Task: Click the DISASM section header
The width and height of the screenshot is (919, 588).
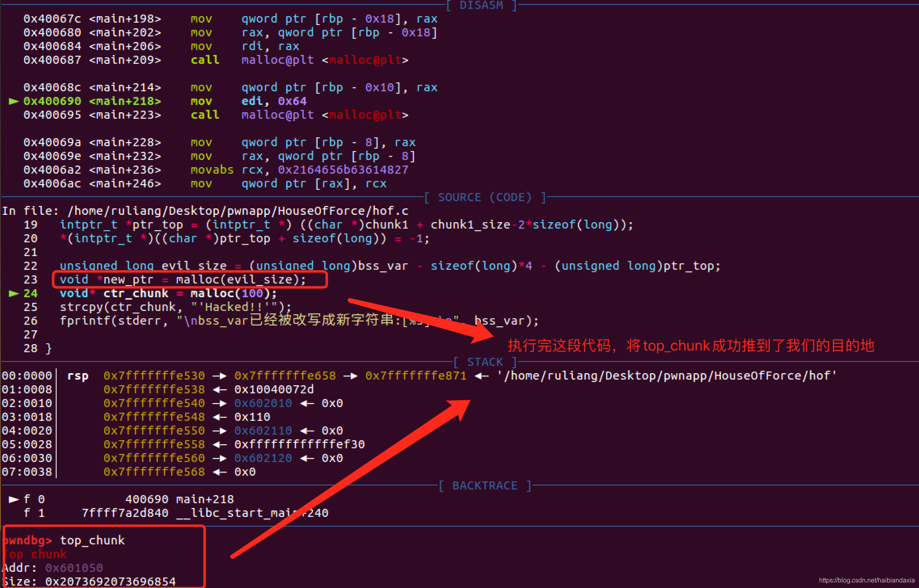Action: click(x=481, y=5)
